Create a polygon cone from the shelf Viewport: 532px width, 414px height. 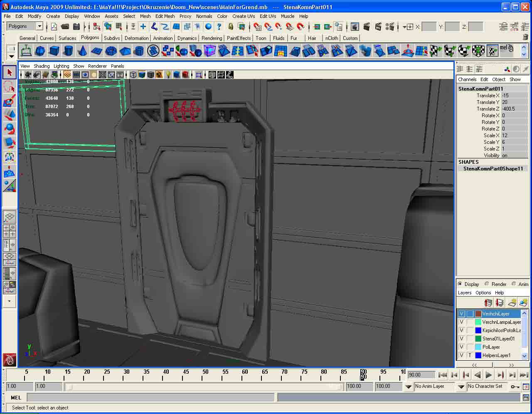[x=82, y=51]
